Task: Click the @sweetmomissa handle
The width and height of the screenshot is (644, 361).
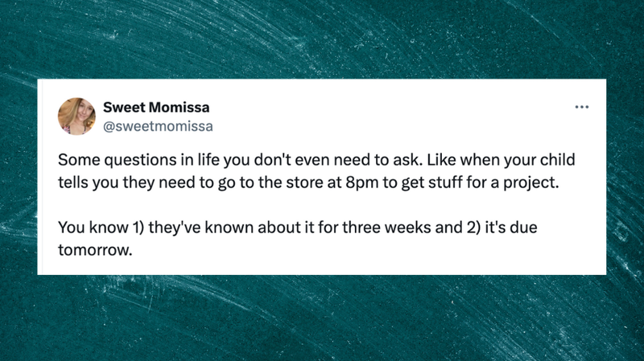Action: [x=158, y=125]
